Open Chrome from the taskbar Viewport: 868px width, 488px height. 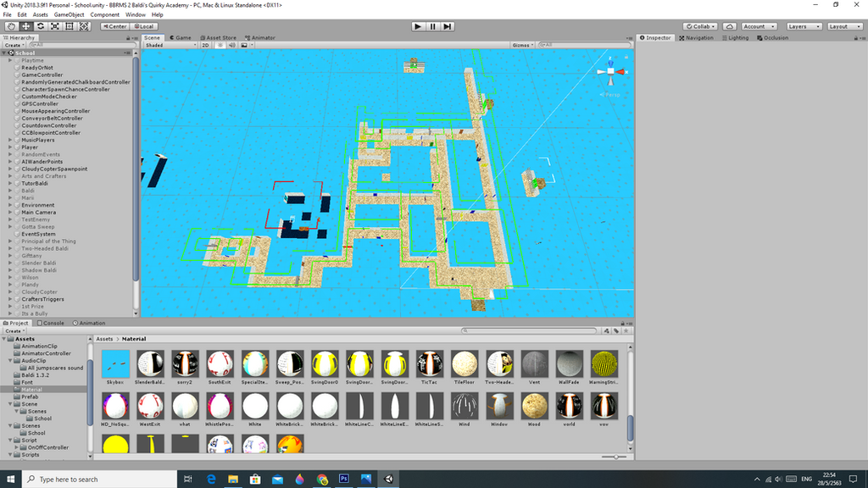coord(322,480)
